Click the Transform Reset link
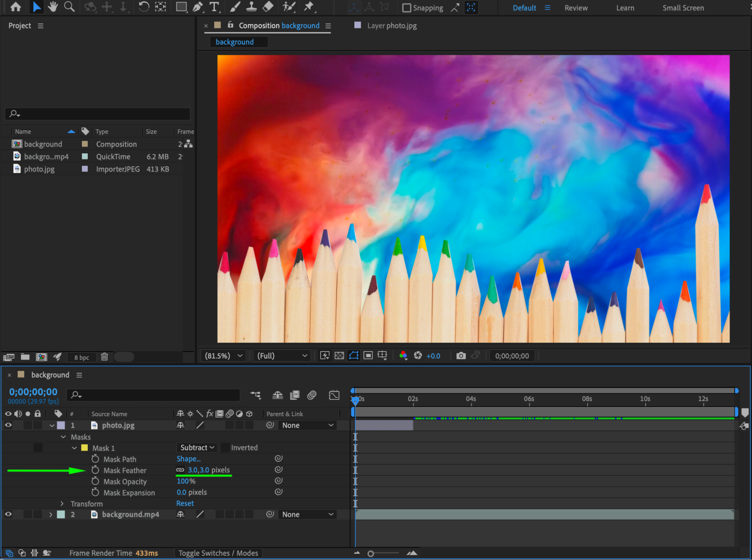The width and height of the screenshot is (752, 560). pos(185,503)
